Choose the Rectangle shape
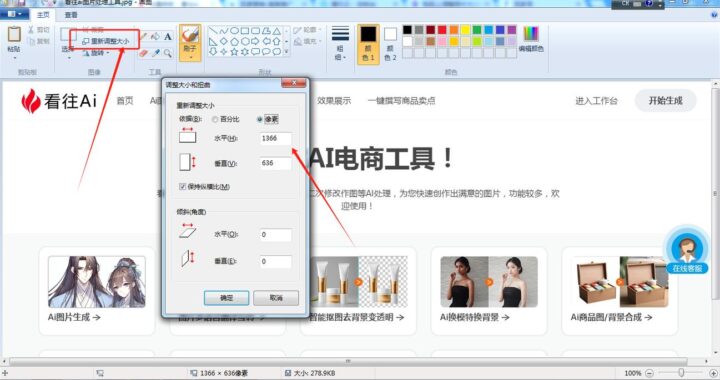 coord(245,31)
